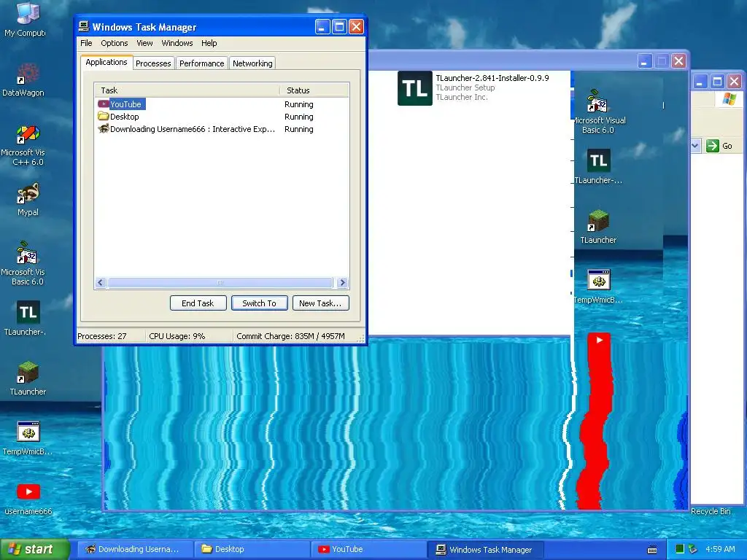The image size is (747, 560).
Task: Open the Options menu in Task Manager
Action: (115, 43)
